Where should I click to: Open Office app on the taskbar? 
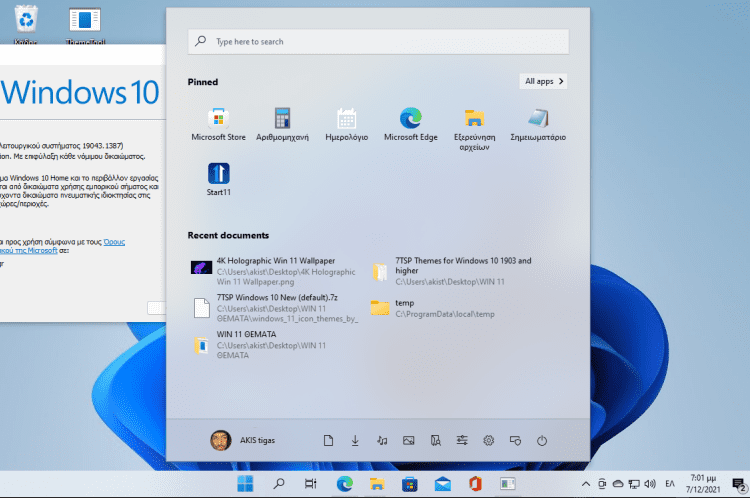475,484
